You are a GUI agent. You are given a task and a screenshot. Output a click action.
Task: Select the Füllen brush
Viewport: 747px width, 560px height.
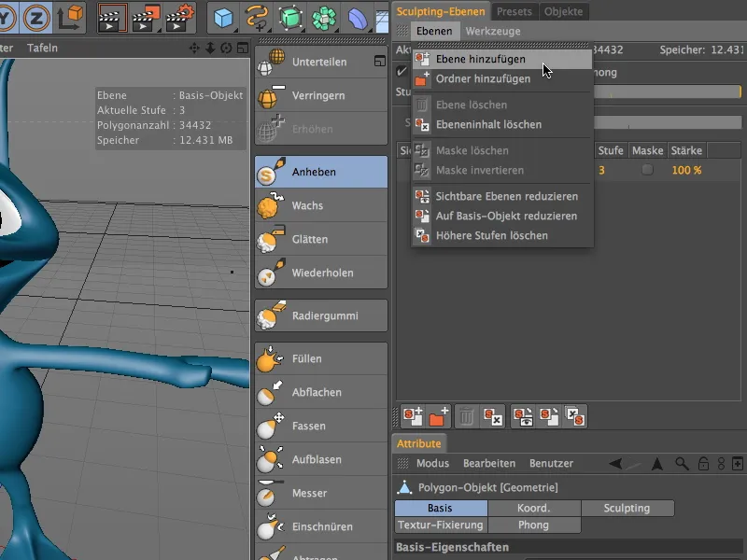pos(320,358)
